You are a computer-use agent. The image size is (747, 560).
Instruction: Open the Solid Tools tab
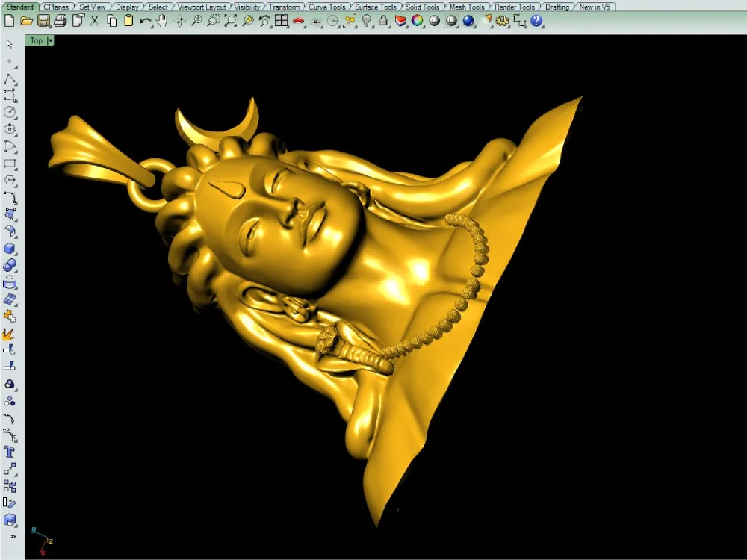click(423, 7)
